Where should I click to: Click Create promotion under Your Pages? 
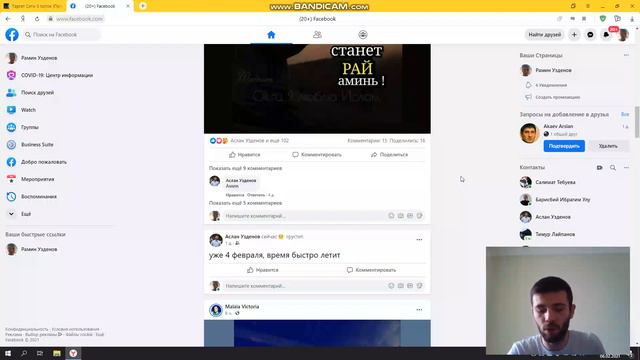pyautogui.click(x=558, y=97)
